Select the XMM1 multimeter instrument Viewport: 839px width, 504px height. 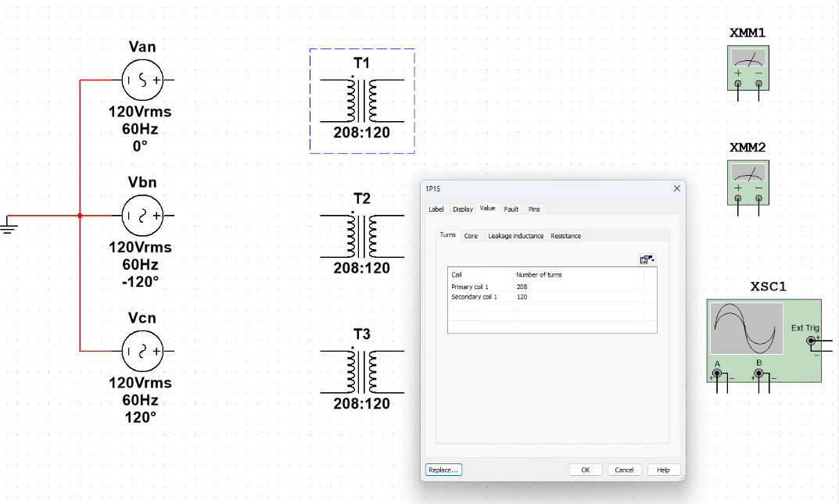pyautogui.click(x=748, y=66)
